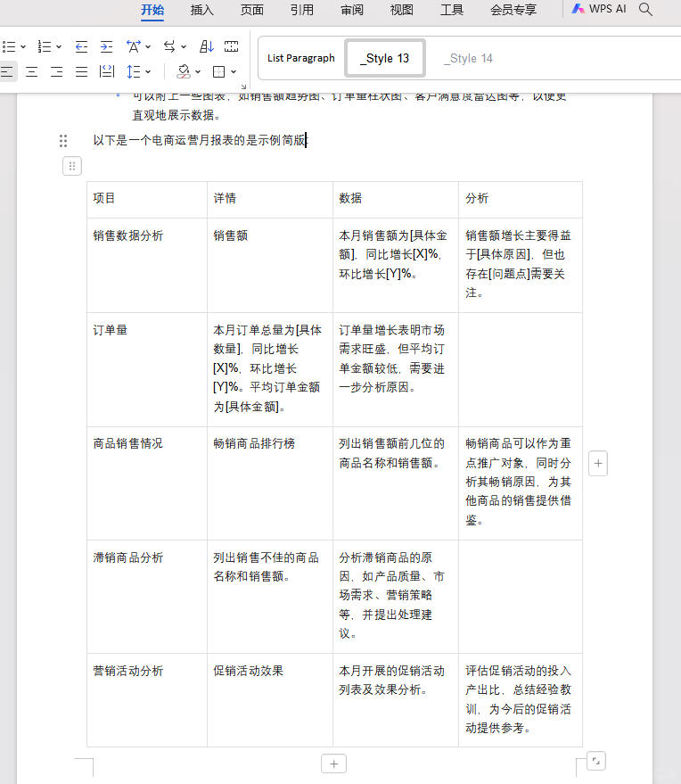Click the 营销活动分析 cell
The height and width of the screenshot is (784, 681).
click(147, 700)
